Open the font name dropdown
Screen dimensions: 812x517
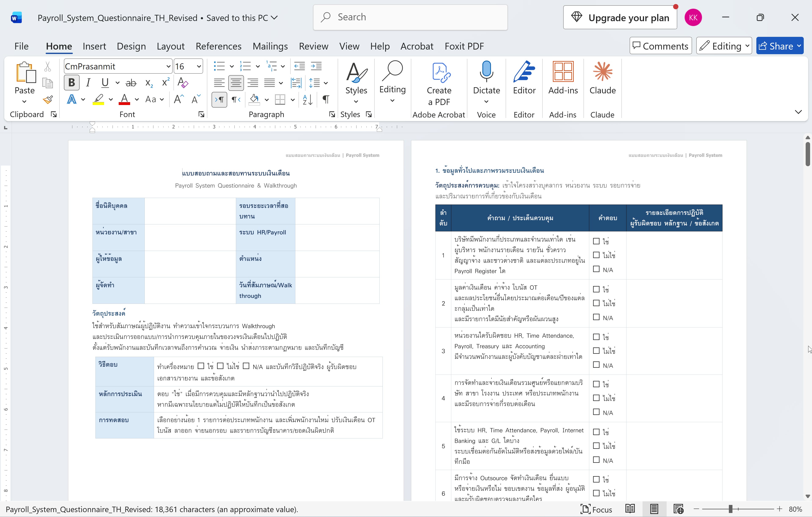(x=168, y=66)
